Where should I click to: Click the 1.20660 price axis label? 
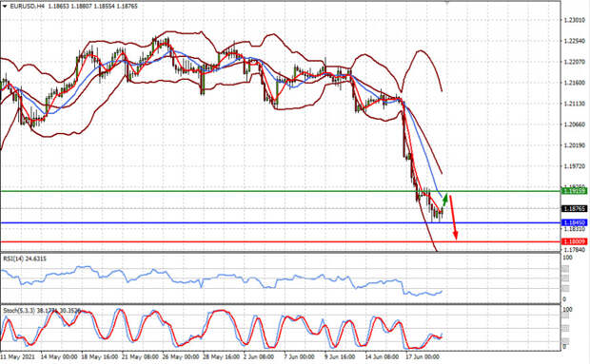(x=575, y=125)
